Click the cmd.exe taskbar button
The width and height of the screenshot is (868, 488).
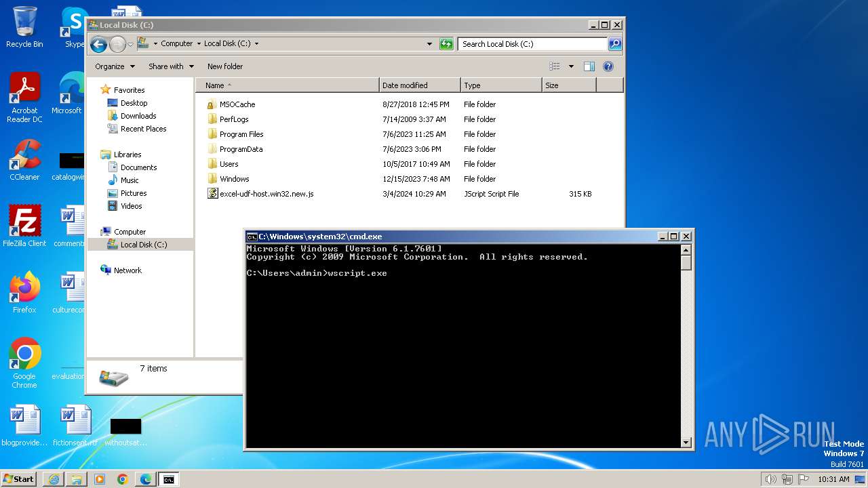pos(169,479)
